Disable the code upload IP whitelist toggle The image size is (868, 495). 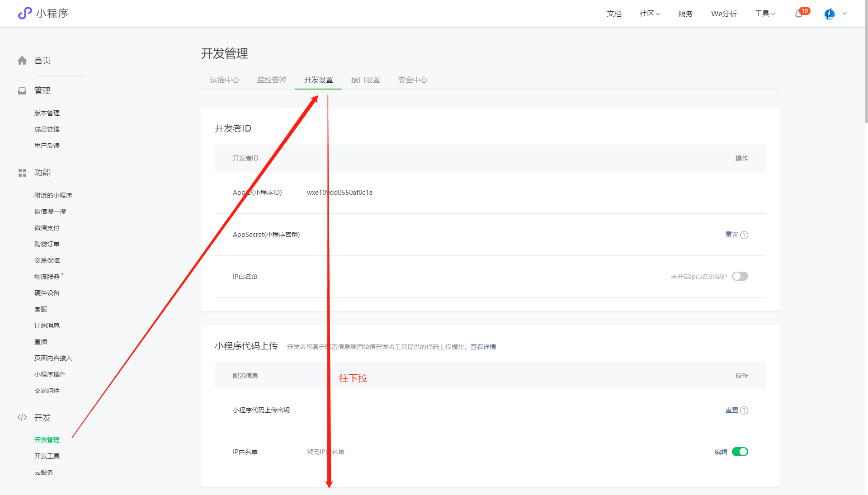coord(740,452)
